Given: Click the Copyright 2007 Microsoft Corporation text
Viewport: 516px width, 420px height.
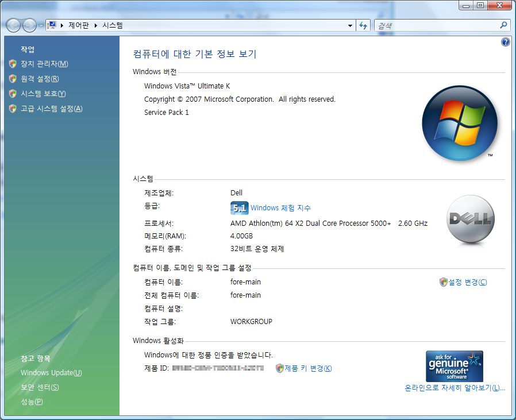Looking at the screenshot, I should point(240,99).
